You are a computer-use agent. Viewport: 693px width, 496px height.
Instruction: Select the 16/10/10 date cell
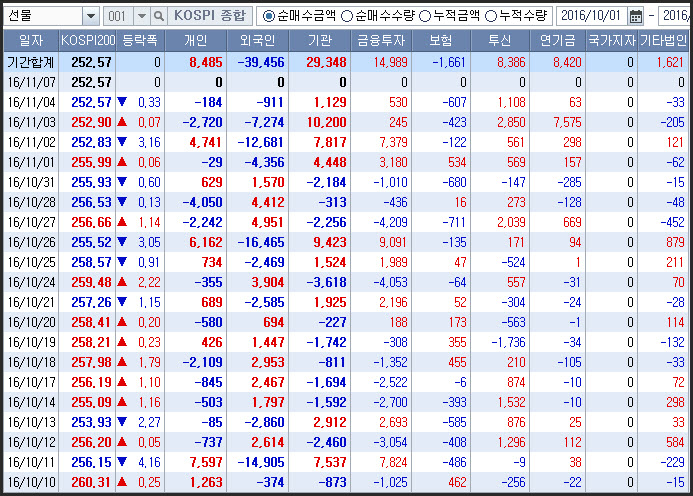click(32, 482)
